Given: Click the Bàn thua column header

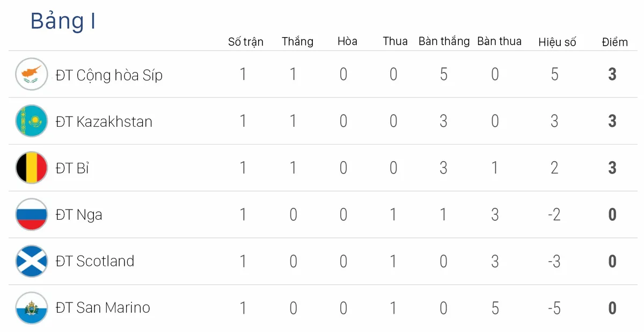Looking at the screenshot, I should [x=499, y=41].
